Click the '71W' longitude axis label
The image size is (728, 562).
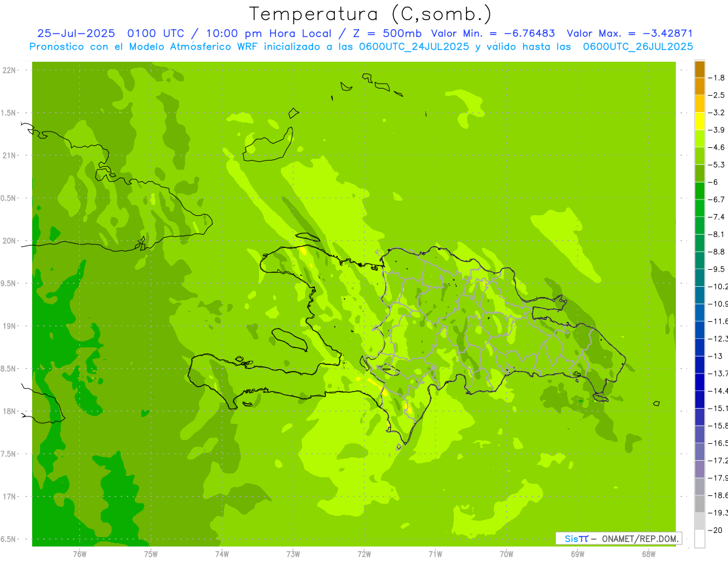[x=435, y=554]
